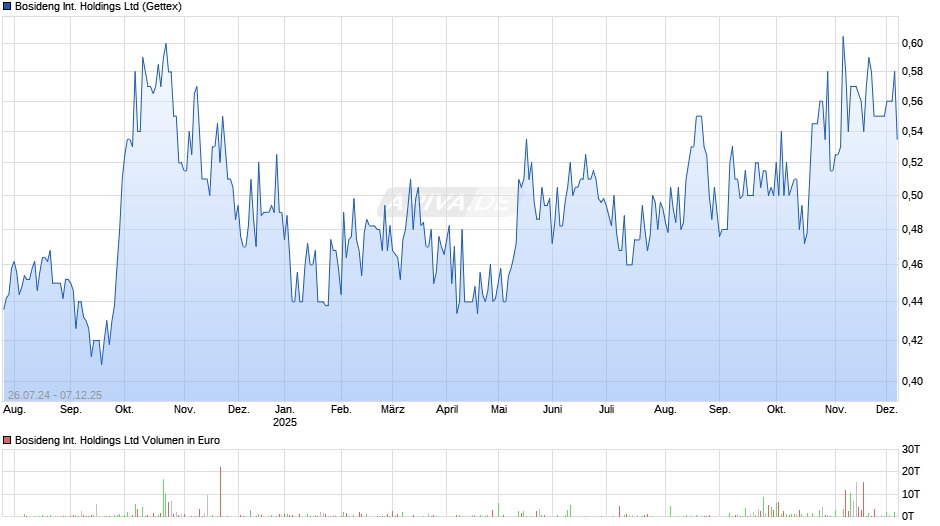This screenshot has height=526, width=940.
Task: Click the 0,42 price axis label
Action: pos(912,340)
